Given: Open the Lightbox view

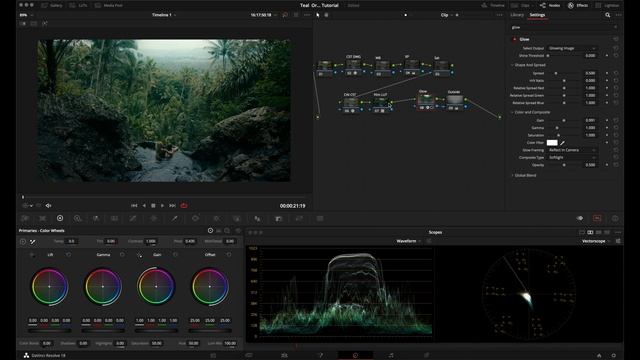Looking at the screenshot, I should (607, 5).
